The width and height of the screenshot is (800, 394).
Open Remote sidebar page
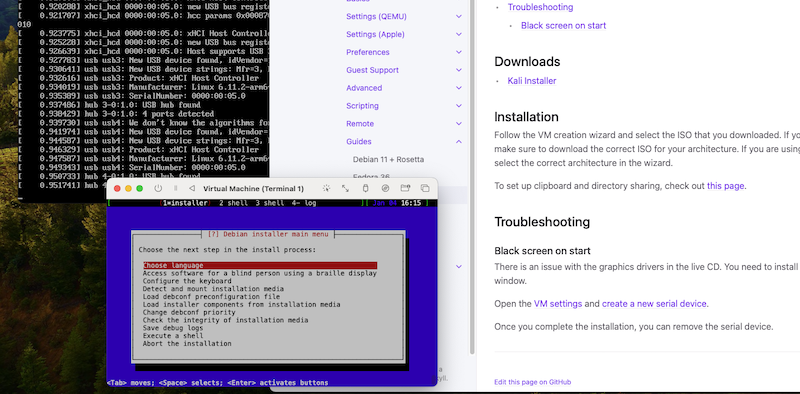coord(360,124)
